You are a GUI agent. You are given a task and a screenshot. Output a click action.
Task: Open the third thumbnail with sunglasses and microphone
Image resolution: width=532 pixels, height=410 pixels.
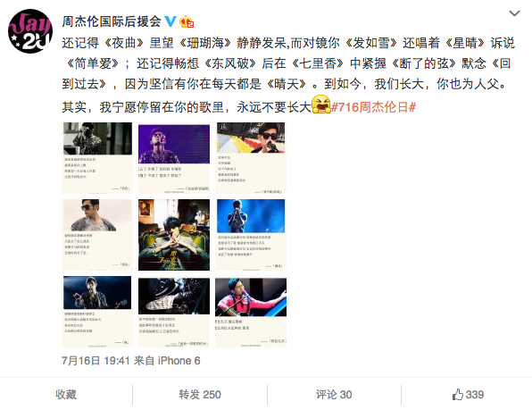pos(251,158)
